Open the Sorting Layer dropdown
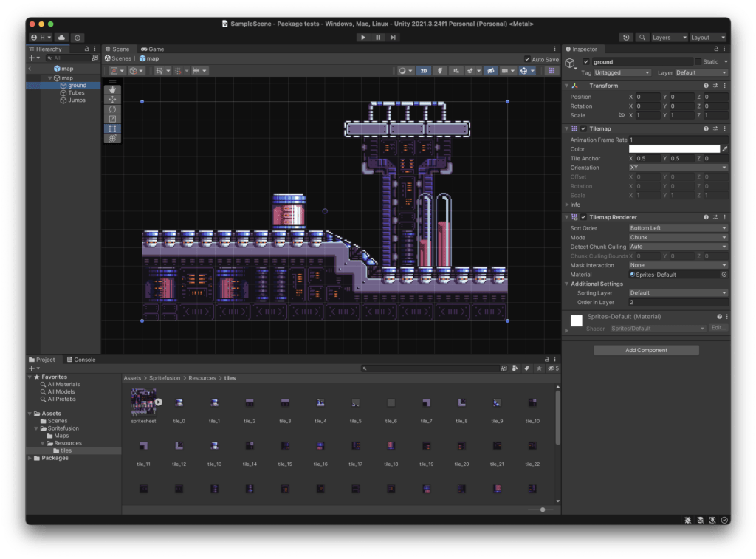 click(678, 293)
